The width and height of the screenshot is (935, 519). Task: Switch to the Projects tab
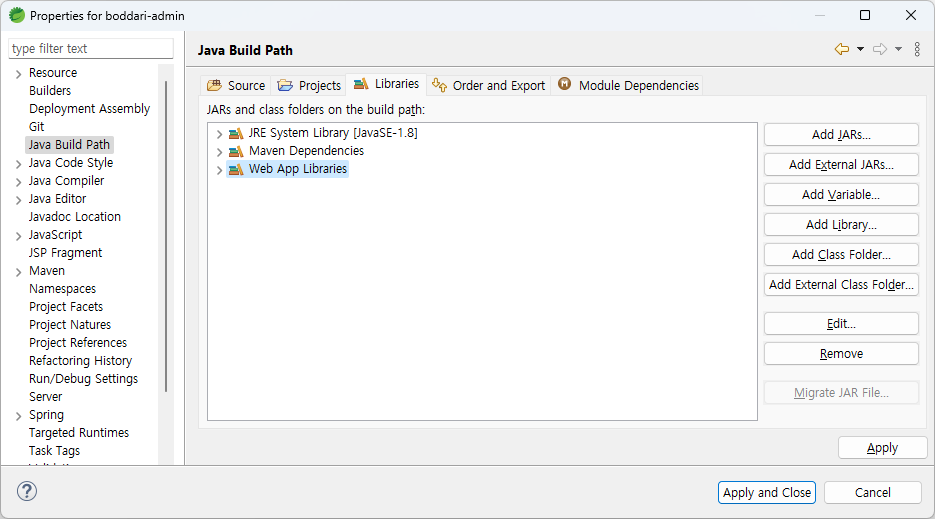pos(309,85)
